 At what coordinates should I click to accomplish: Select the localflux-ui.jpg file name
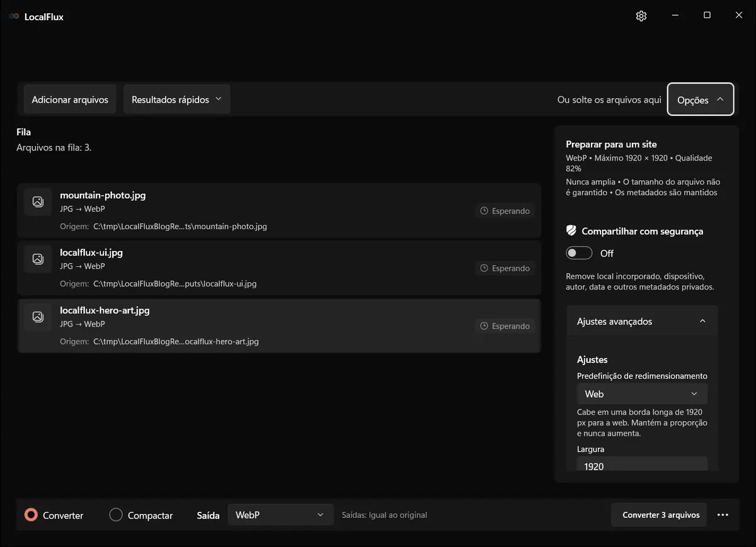pyautogui.click(x=91, y=252)
